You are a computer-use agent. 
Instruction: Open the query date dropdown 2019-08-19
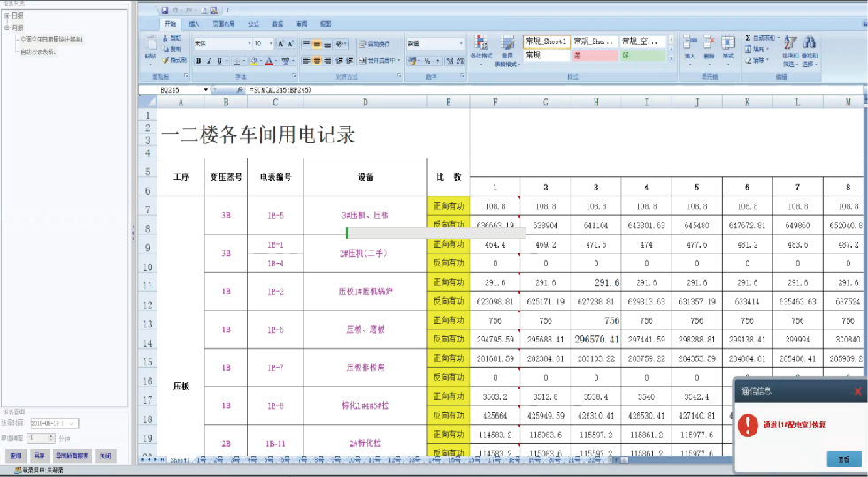pos(54,423)
